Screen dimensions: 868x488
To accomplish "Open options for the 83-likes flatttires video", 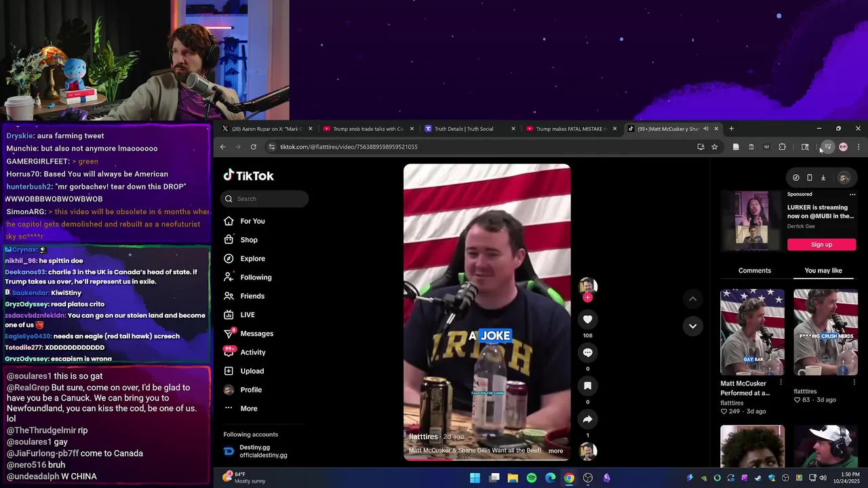I will coord(854,383).
